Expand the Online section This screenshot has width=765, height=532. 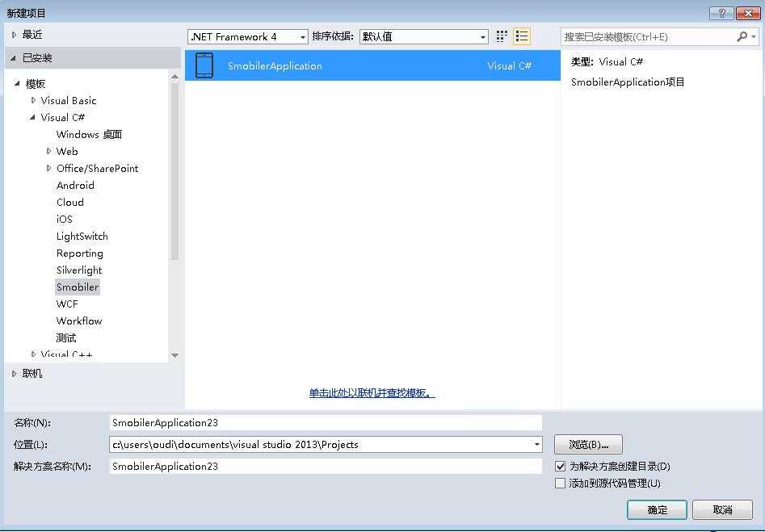[14, 374]
